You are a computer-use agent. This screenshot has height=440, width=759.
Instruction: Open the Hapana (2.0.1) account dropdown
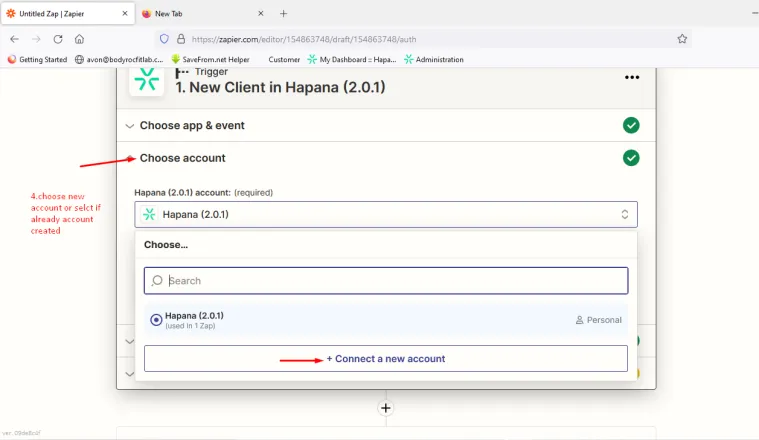pyautogui.click(x=386, y=214)
